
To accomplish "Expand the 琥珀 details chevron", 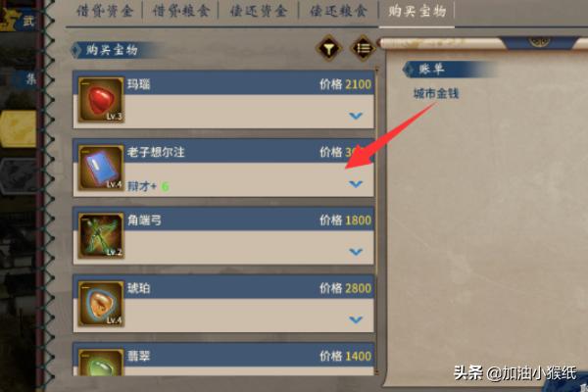I will tap(356, 319).
